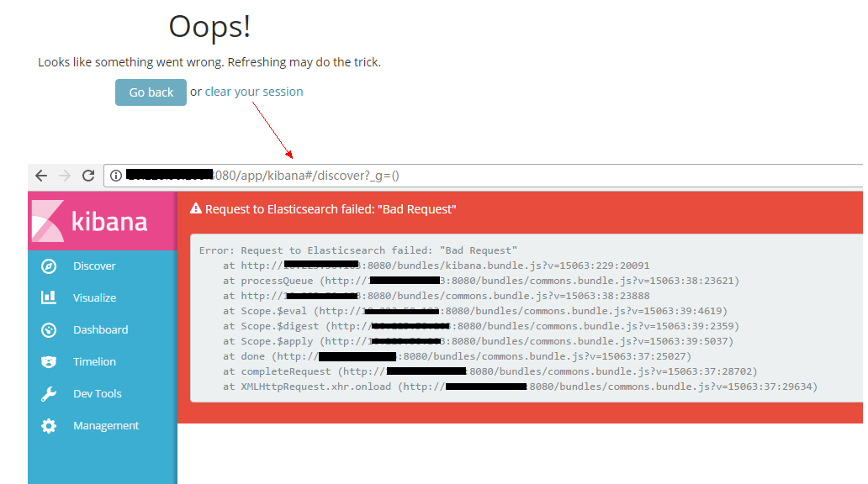Click the 'at Scope.$digest' stack trace line
The width and height of the screenshot is (868, 484).
pos(481,326)
